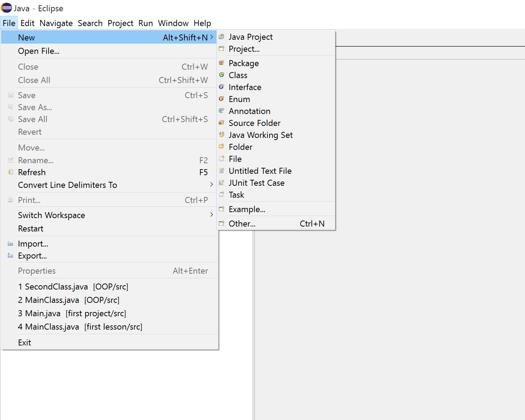Expand Convert Line Delimiters To submenu arrow
The width and height of the screenshot is (525, 420).
coord(211,184)
